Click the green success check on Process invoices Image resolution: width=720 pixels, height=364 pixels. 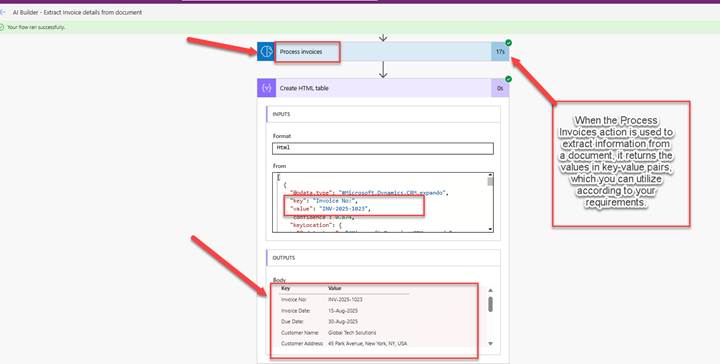point(508,43)
